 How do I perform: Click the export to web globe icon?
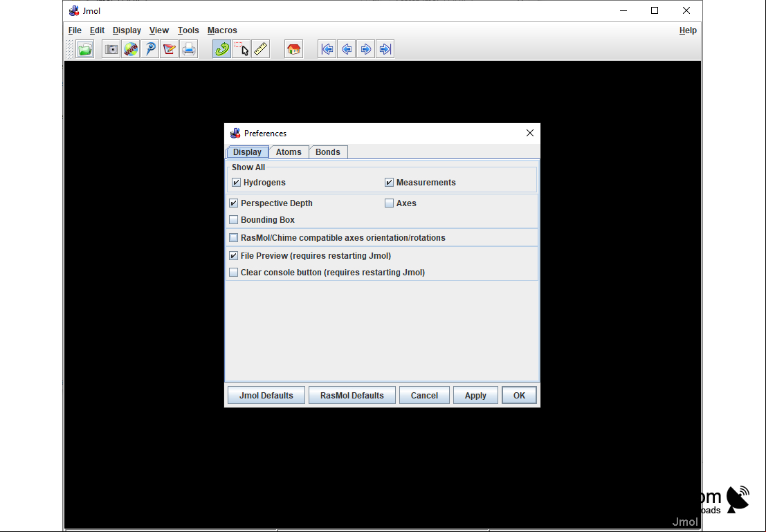pyautogui.click(x=131, y=49)
